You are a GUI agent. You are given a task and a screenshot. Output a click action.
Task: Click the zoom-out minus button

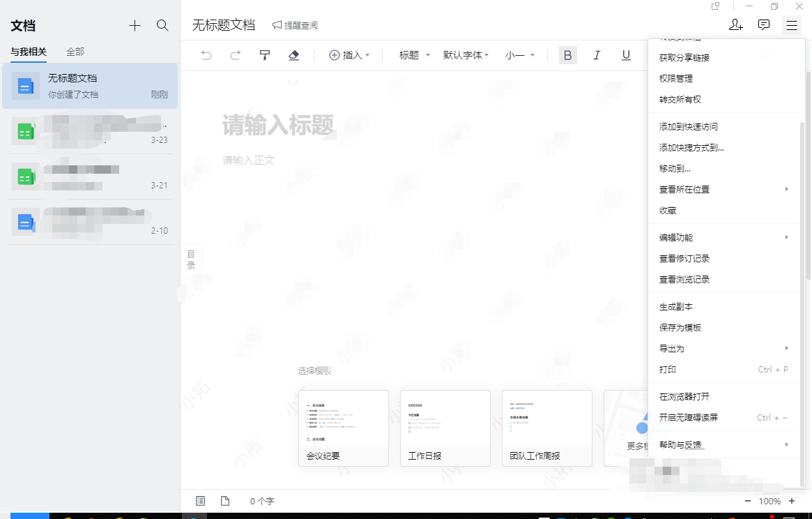[748, 501]
